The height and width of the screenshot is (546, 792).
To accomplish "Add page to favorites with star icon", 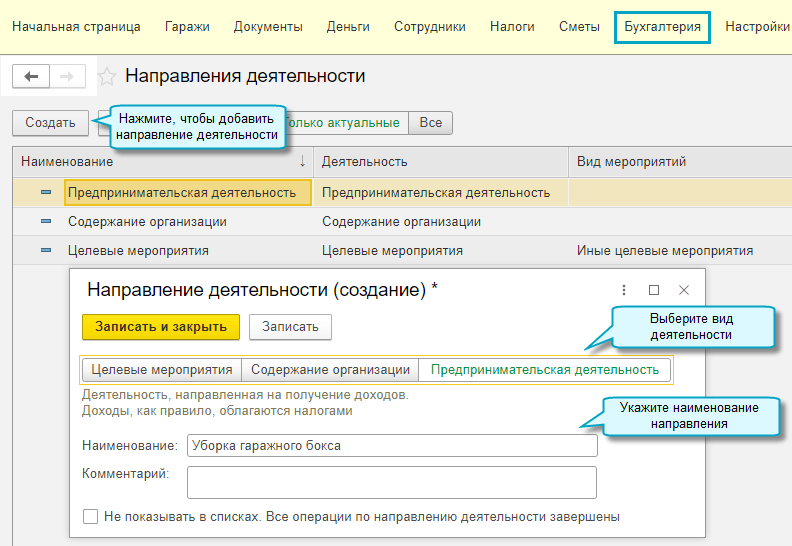I will pyautogui.click(x=107, y=77).
